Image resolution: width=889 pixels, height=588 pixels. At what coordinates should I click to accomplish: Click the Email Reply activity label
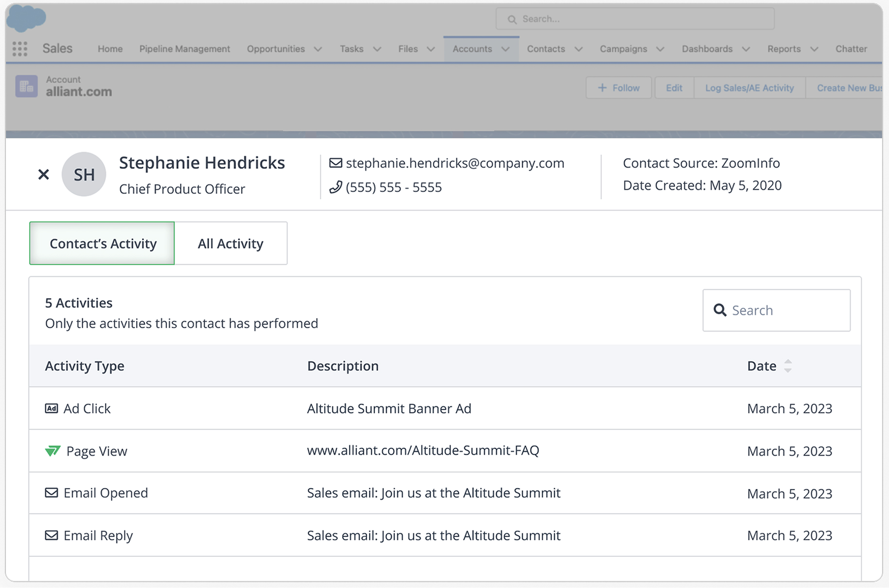point(98,535)
